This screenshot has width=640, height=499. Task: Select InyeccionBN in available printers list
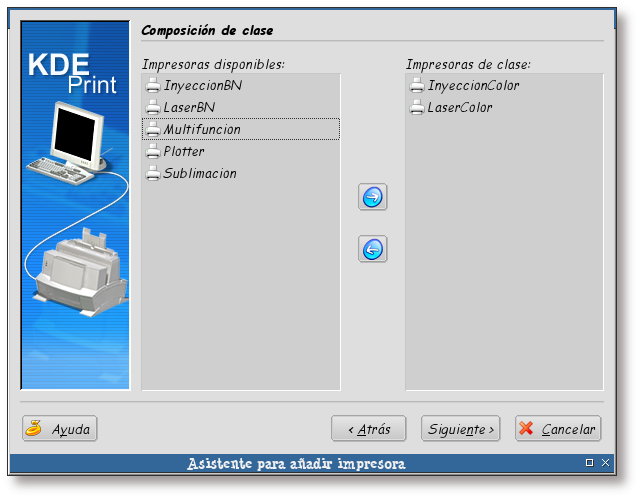(202, 86)
